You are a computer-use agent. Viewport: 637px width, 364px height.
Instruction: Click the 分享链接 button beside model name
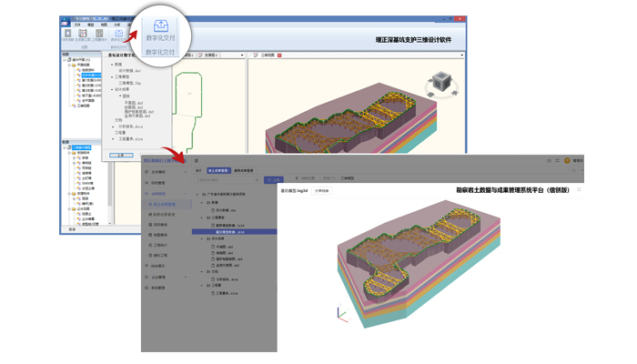click(322, 191)
